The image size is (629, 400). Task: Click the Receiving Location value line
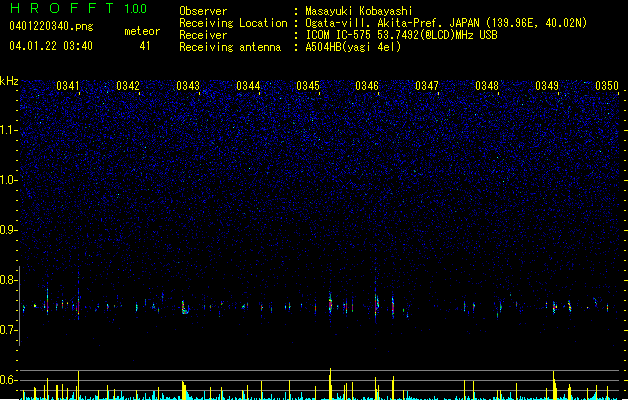(446, 23)
